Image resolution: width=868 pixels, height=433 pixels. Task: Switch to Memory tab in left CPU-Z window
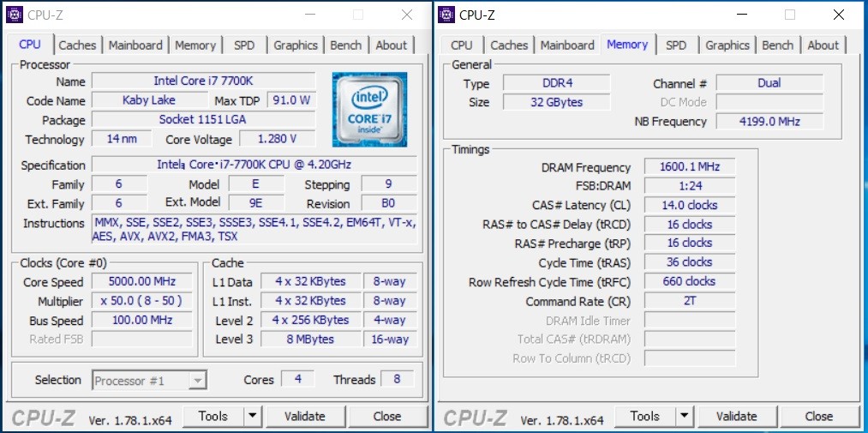point(195,45)
